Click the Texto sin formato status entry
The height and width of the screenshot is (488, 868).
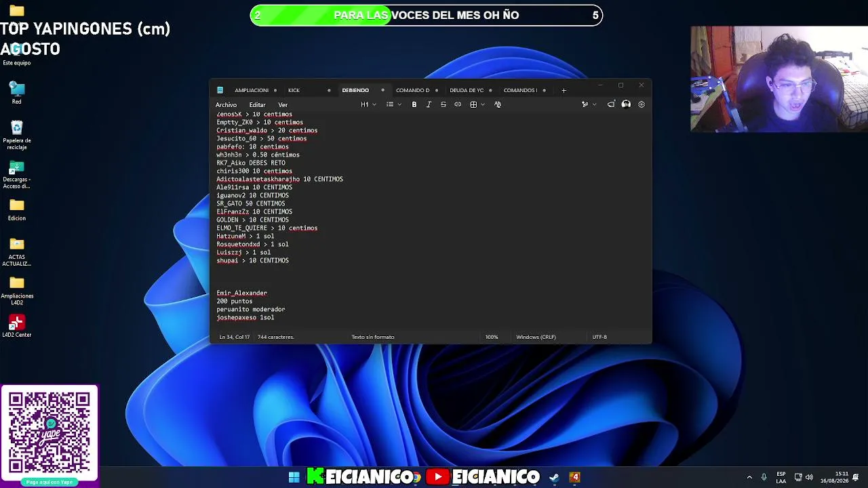pyautogui.click(x=373, y=337)
